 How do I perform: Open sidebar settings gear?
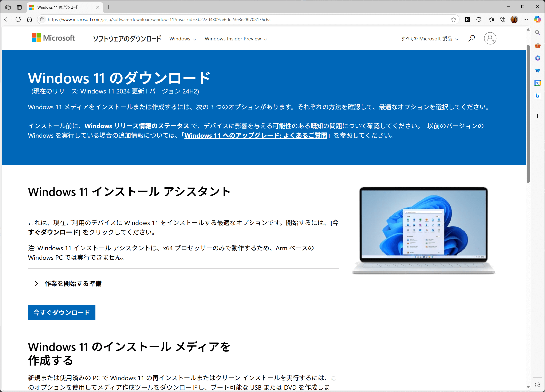click(538, 385)
